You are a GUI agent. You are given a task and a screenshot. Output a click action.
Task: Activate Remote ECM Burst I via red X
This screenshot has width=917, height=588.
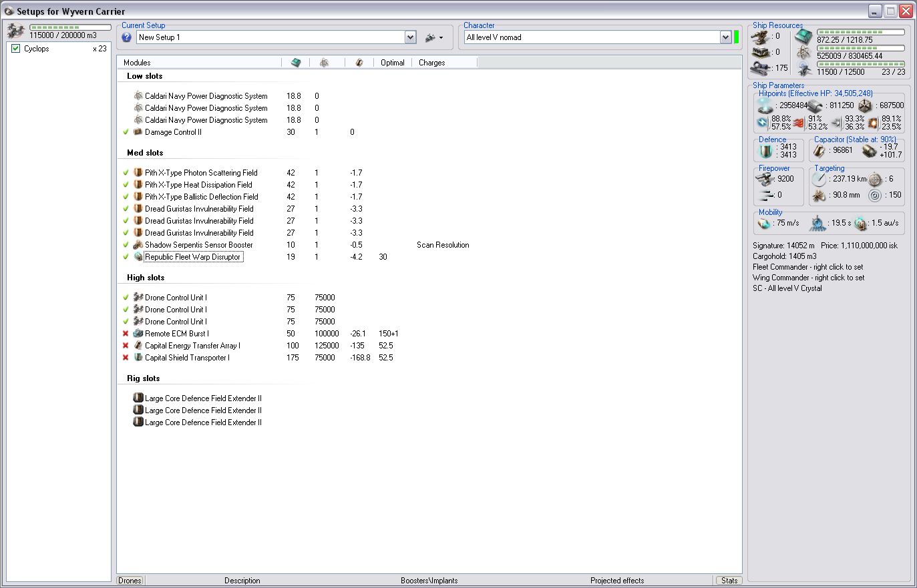click(x=126, y=334)
